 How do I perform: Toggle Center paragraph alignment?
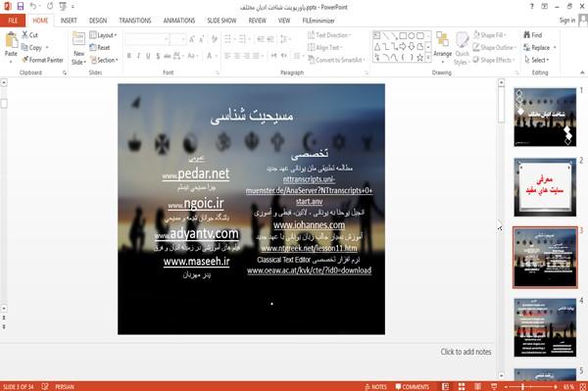click(x=237, y=56)
